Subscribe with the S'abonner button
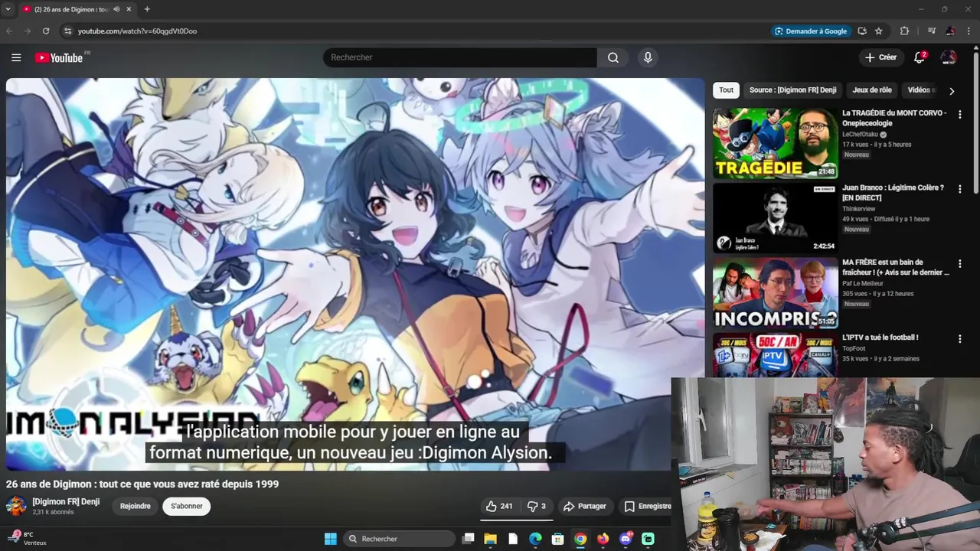Image resolution: width=980 pixels, height=551 pixels. (187, 506)
